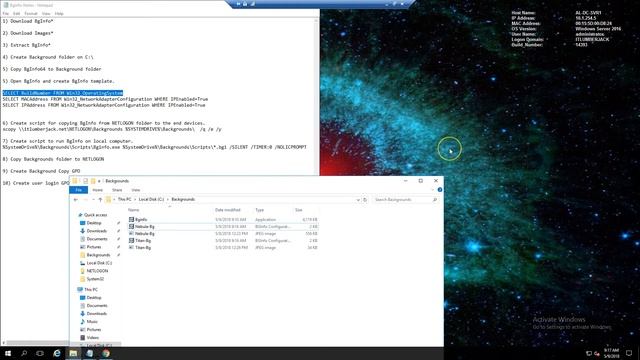Click the SELECT MACAddress line in Notepad
Viewport: 640px width, 360px height.
click(x=105, y=99)
